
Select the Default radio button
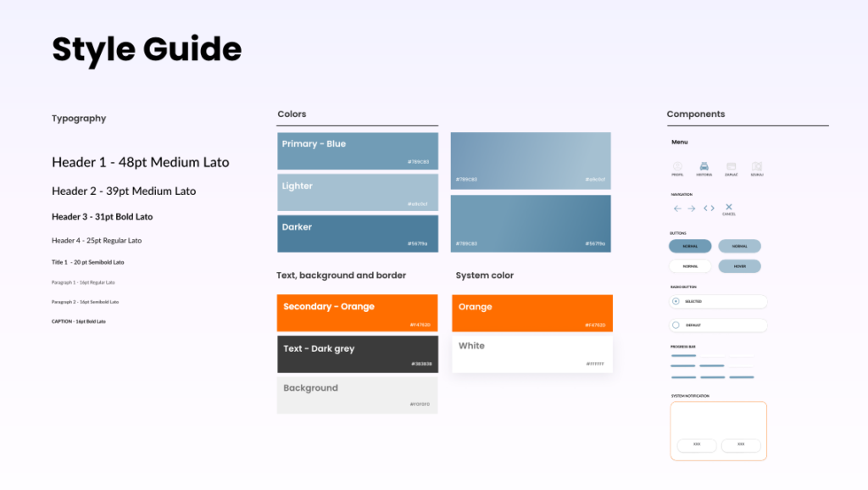(x=676, y=325)
